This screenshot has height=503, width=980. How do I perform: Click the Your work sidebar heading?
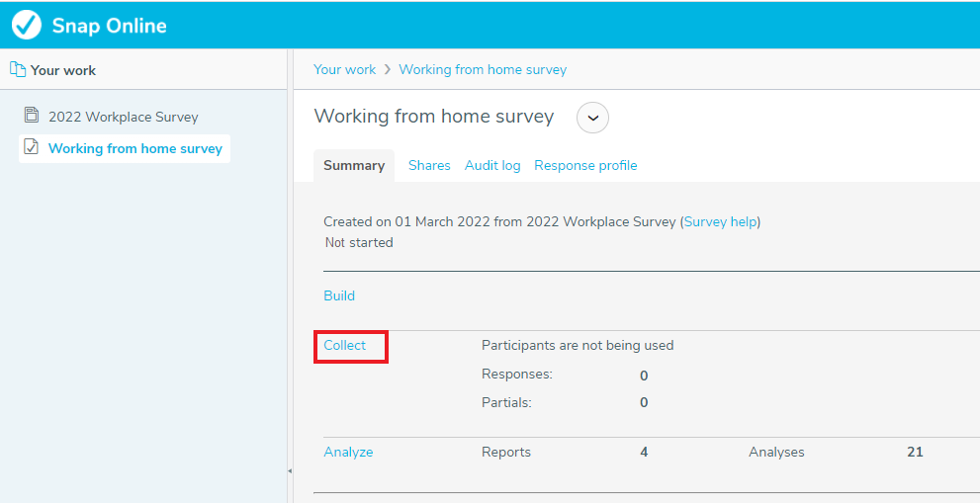(x=63, y=70)
